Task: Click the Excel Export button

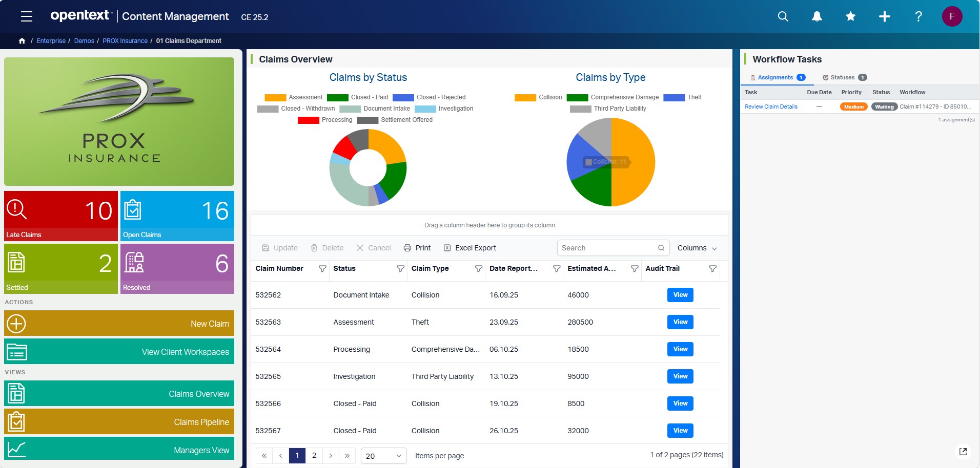Action: pyautogui.click(x=470, y=248)
